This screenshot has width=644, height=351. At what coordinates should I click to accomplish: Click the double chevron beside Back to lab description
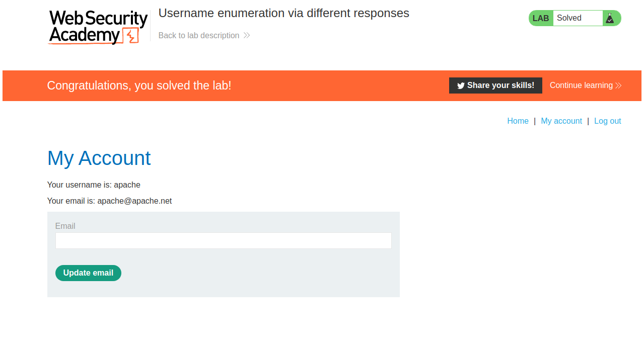(247, 35)
